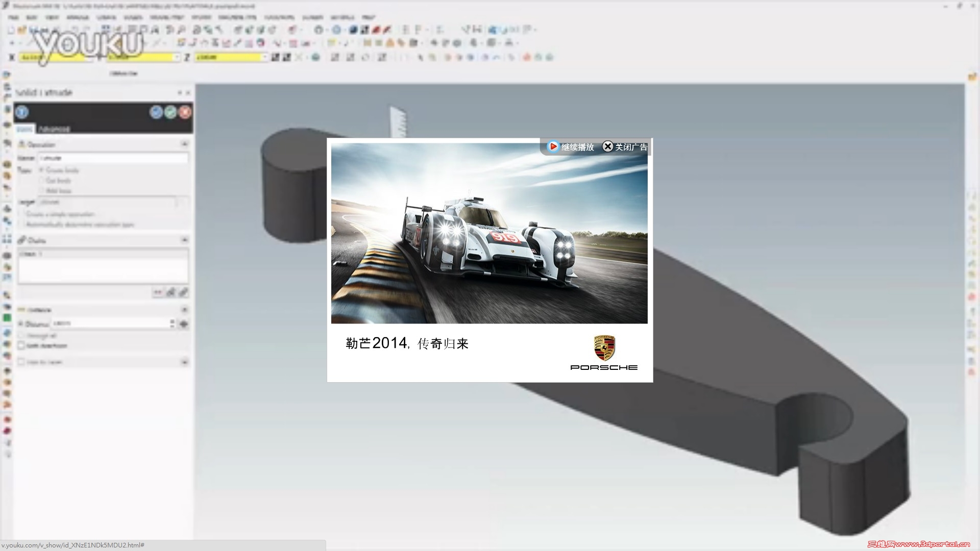Click the rightmost chain button under the Chains list

[183, 292]
